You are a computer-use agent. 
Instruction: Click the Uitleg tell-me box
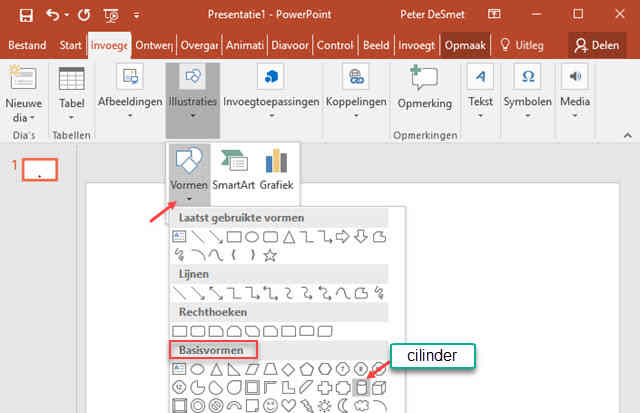click(522, 45)
